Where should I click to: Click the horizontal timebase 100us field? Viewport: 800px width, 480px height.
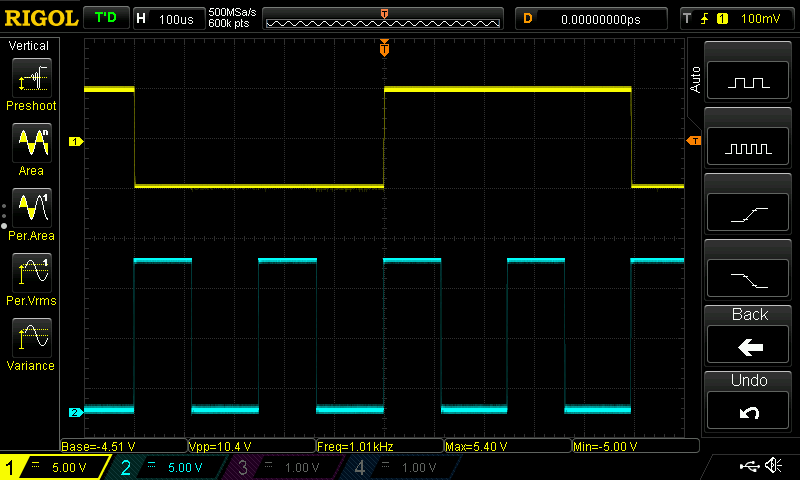[x=169, y=19]
